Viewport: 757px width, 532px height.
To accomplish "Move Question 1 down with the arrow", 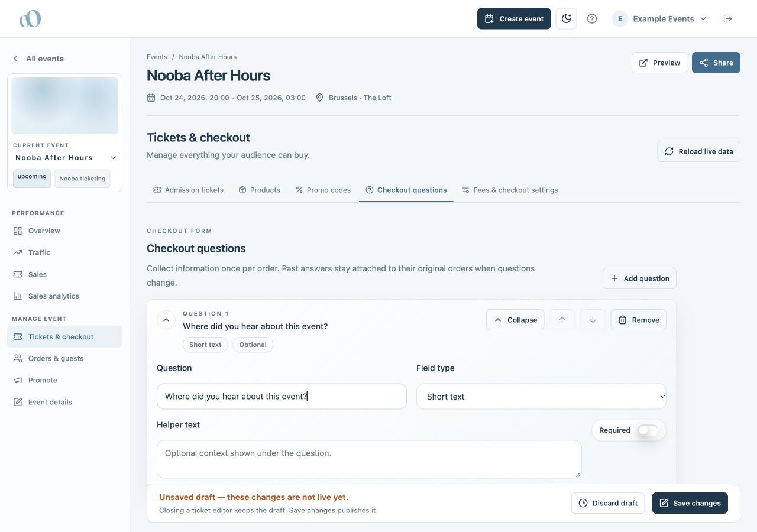I will pyautogui.click(x=593, y=320).
